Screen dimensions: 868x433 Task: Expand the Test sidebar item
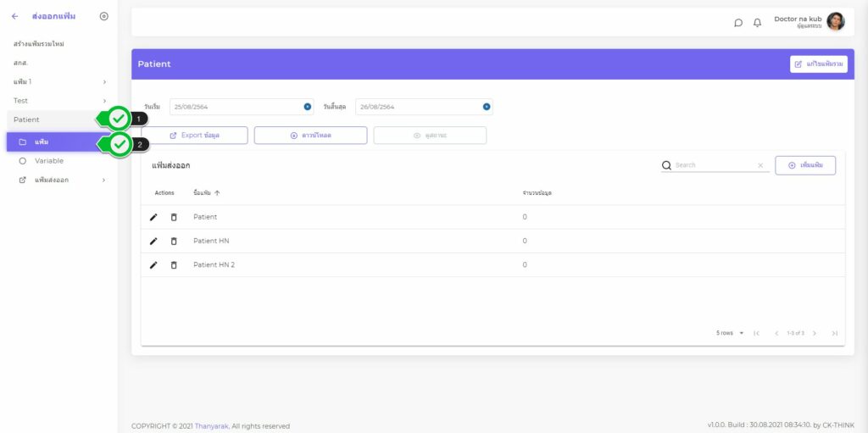click(58, 101)
